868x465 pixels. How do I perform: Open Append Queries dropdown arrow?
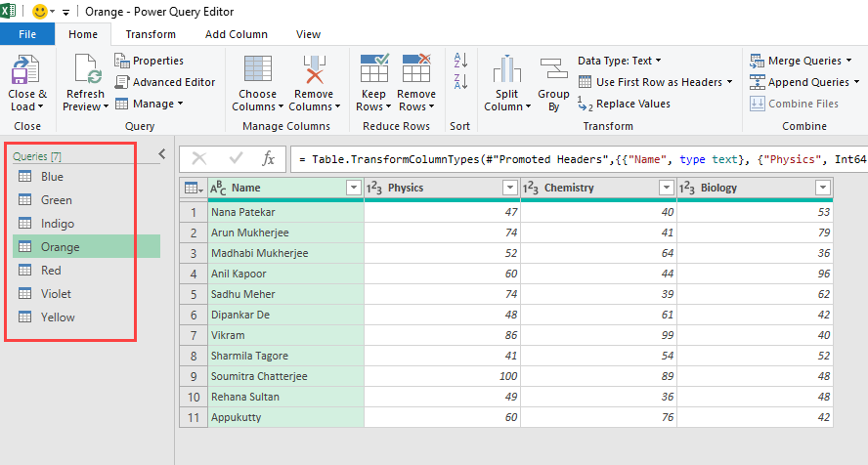point(857,82)
